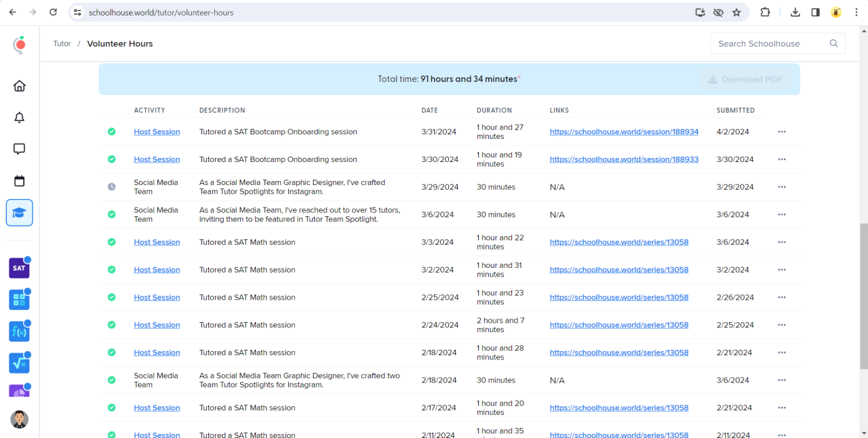The image size is (868, 438).
Task: Open the Home icon in sidebar
Action: (20, 86)
